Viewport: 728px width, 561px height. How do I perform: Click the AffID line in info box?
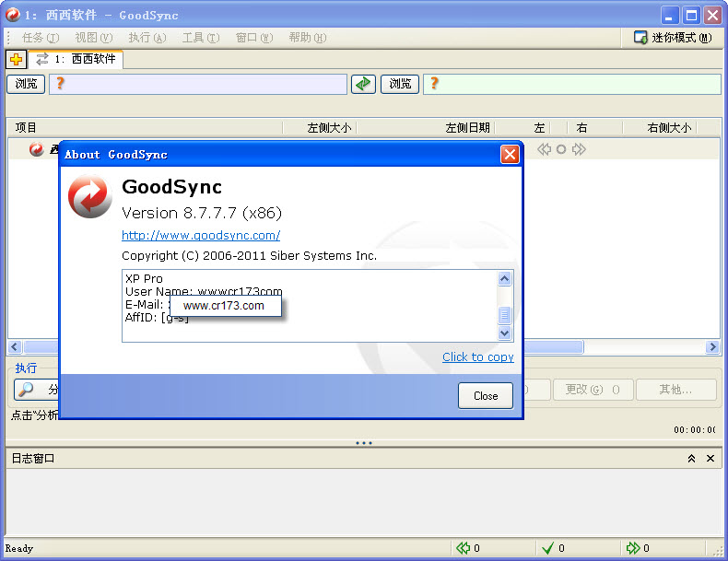click(157, 318)
